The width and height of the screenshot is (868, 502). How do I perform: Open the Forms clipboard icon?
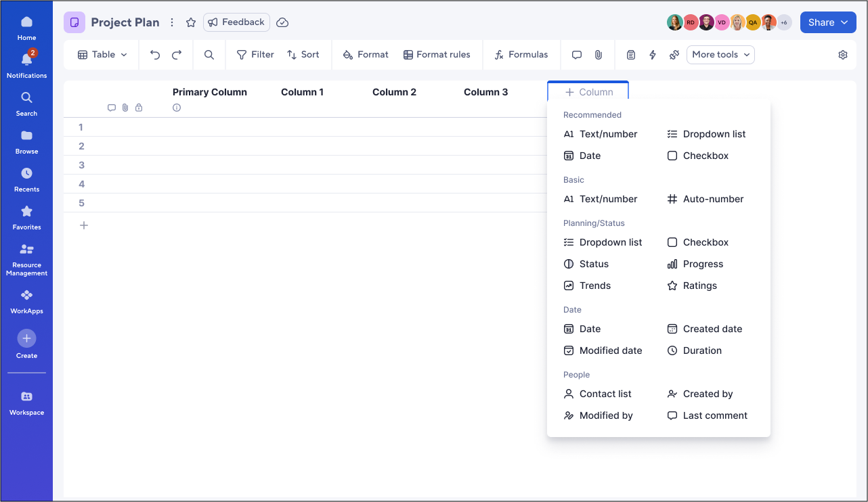pyautogui.click(x=631, y=54)
